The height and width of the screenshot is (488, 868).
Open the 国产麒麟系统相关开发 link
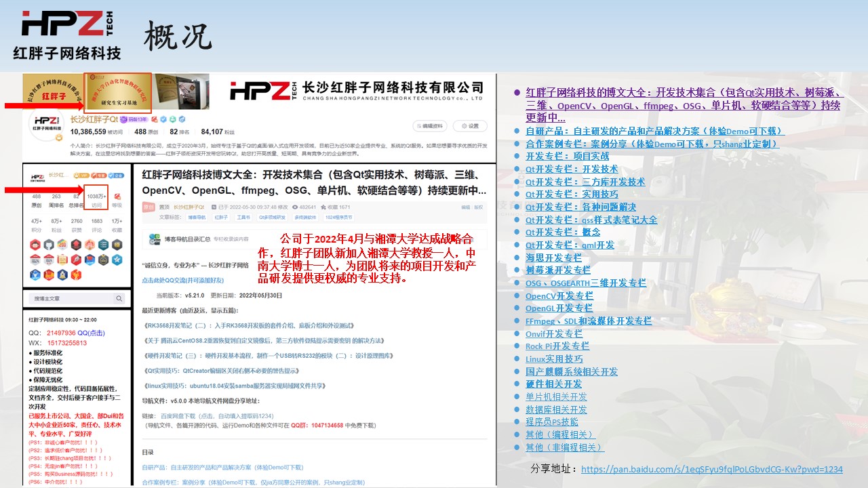point(572,371)
